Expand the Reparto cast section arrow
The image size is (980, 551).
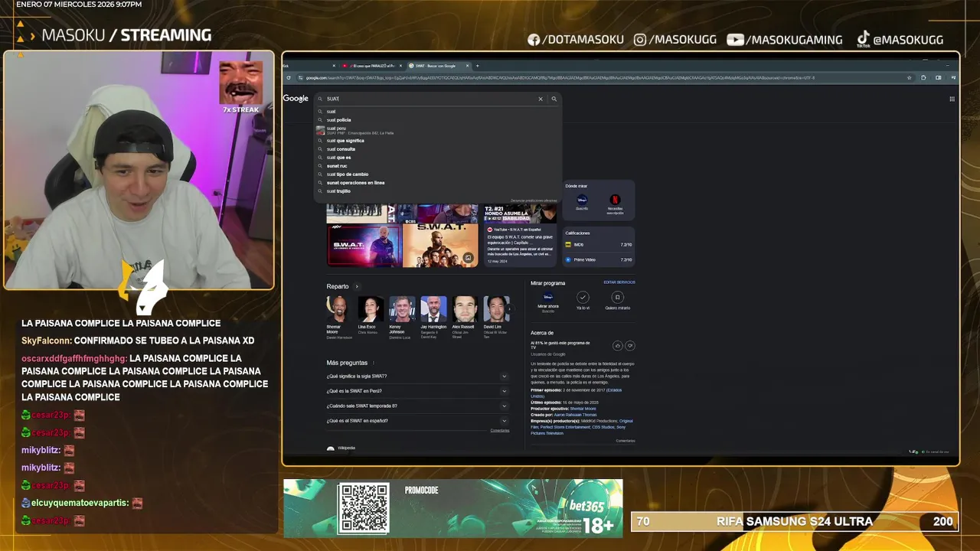[357, 287]
